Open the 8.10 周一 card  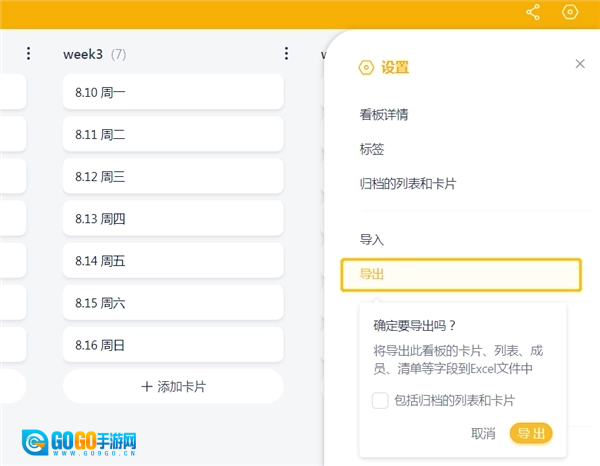[x=173, y=92]
